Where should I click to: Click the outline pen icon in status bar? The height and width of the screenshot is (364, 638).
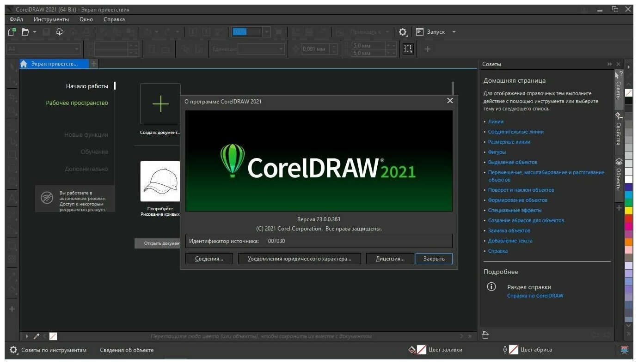(x=505, y=350)
